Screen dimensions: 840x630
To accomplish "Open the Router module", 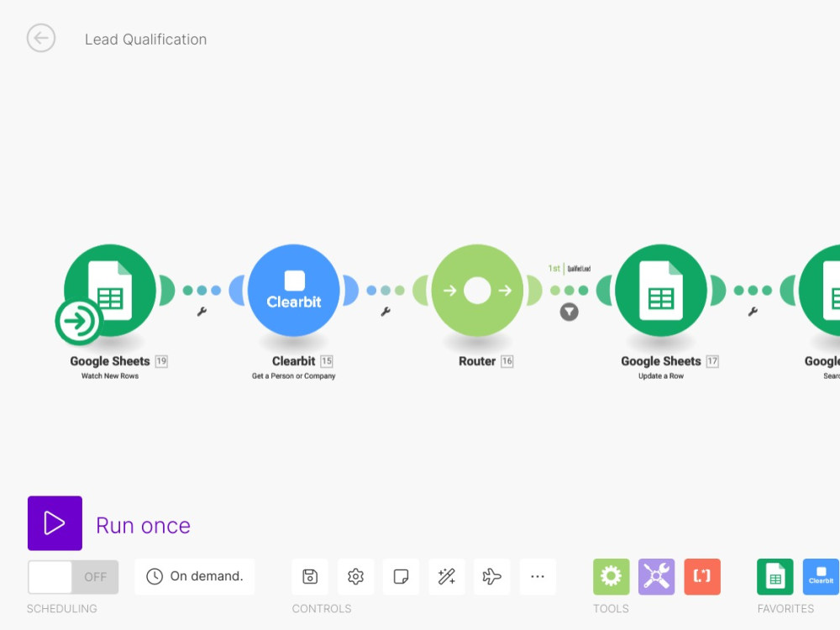I will (x=477, y=291).
